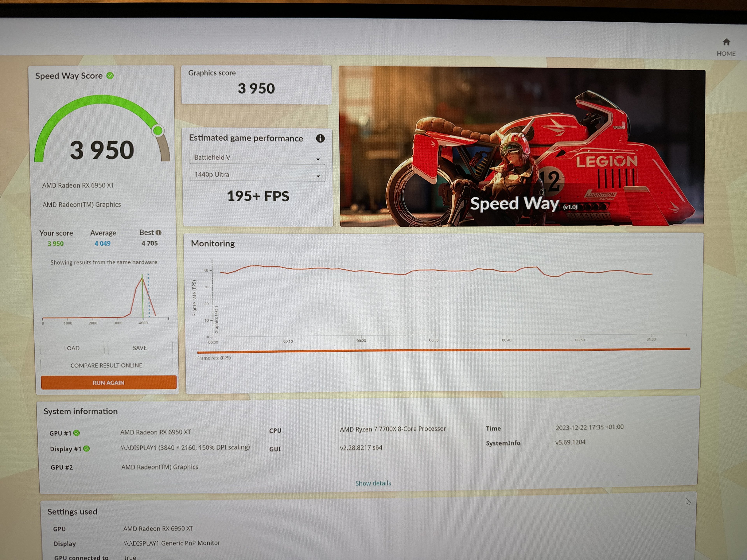The width and height of the screenshot is (747, 560).
Task: Click the Graphics score 3 950 panel
Action: click(x=256, y=84)
